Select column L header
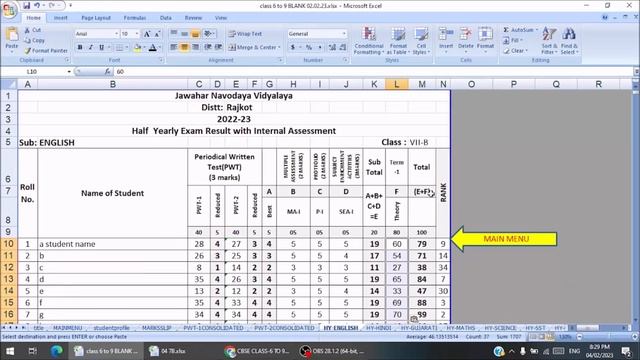 click(x=396, y=84)
